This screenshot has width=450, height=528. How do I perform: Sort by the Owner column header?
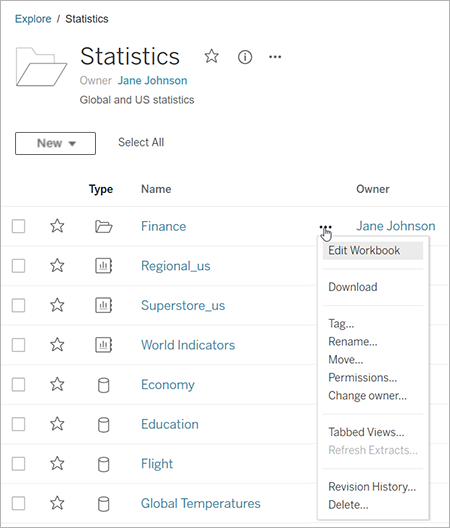tap(373, 189)
